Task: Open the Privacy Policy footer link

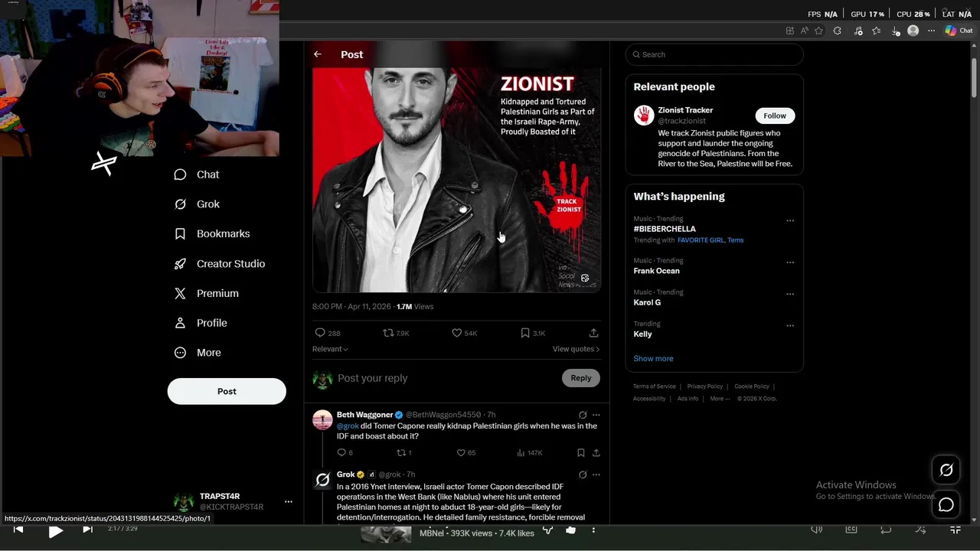Action: pos(704,386)
